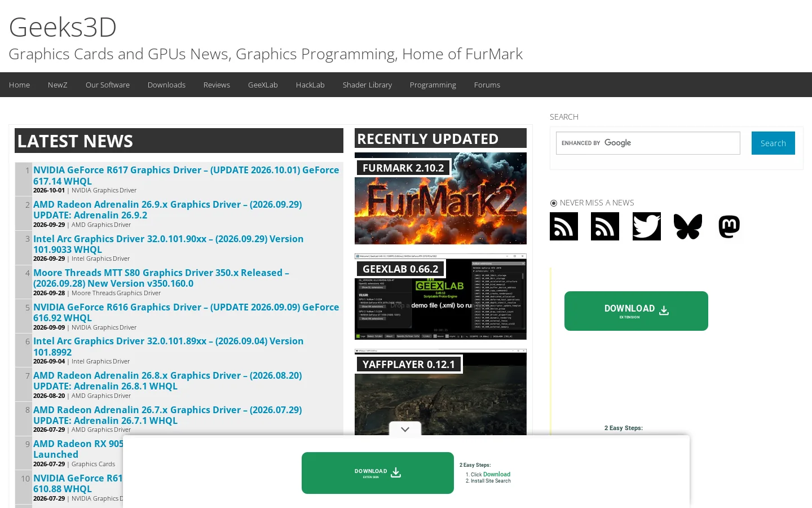The image size is (812, 508).
Task: Open the second RSS feed icon
Action: pos(605,226)
